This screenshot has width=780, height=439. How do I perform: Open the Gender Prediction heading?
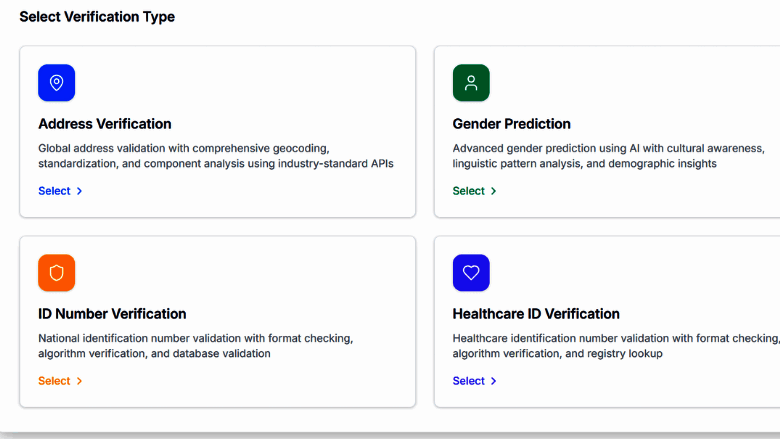pyautogui.click(x=512, y=124)
